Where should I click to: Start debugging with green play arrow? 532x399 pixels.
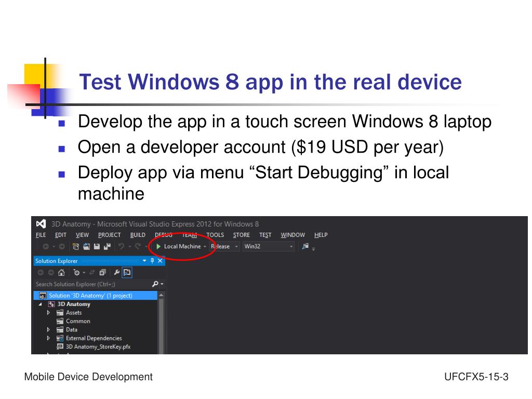click(158, 247)
